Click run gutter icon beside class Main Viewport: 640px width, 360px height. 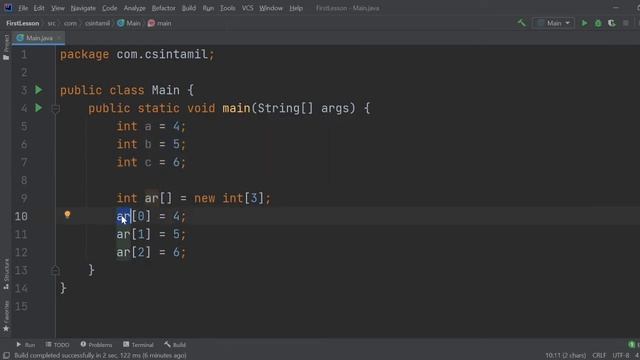[39, 90]
